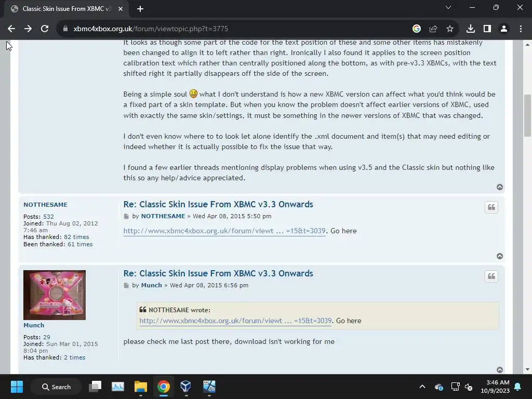Open the last pinned taskbar app icon
Viewport: 532px width, 399px height.
click(x=209, y=387)
